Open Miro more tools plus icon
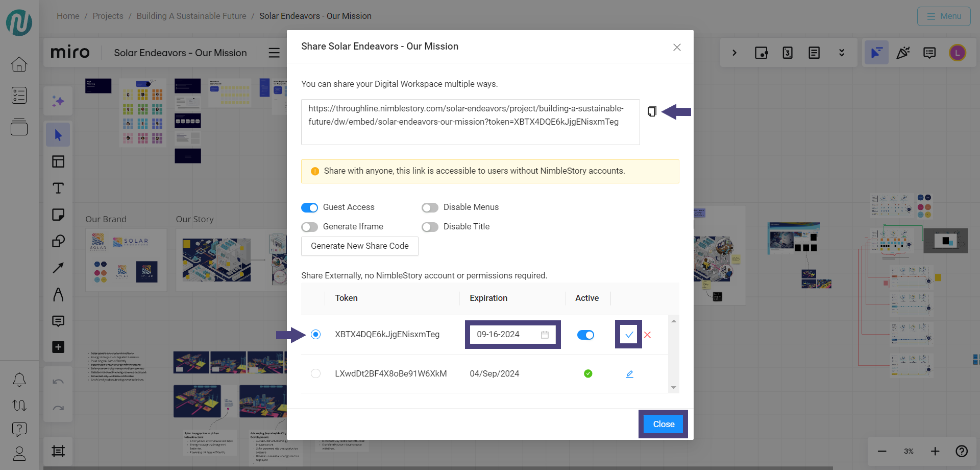This screenshot has height=470, width=980. tap(58, 347)
